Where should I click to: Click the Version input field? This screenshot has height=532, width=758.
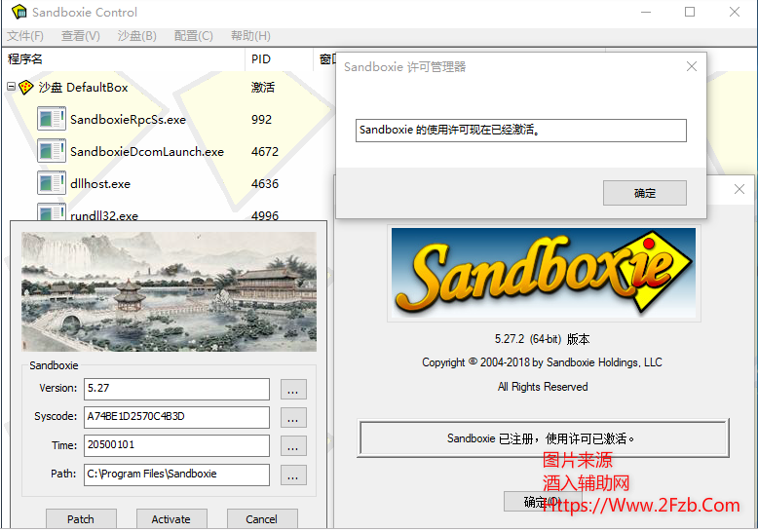coord(176,389)
